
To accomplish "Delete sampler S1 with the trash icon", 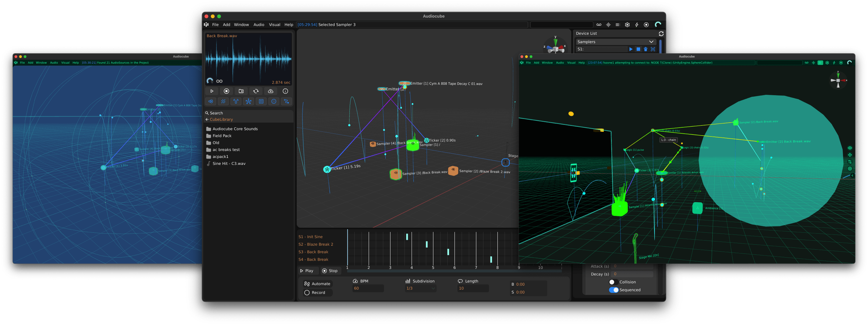I will coord(645,49).
